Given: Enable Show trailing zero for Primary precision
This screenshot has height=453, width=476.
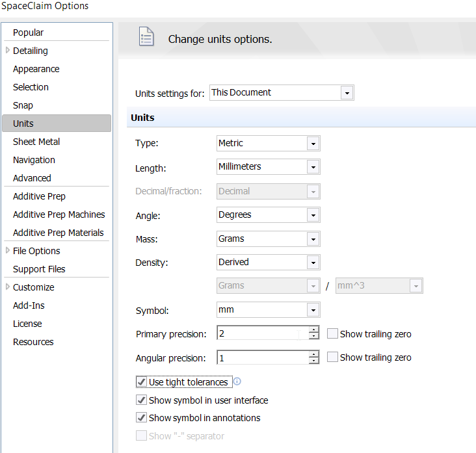Looking at the screenshot, I should point(332,333).
